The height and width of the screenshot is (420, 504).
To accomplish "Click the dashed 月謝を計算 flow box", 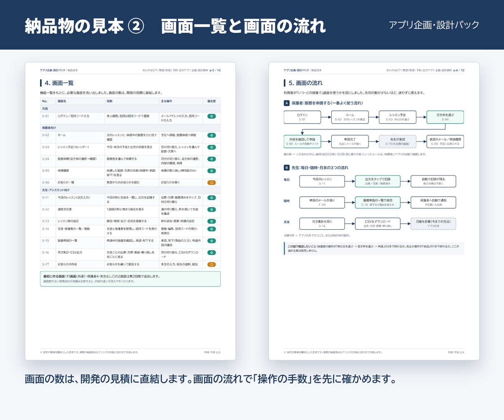I will (x=433, y=224).
